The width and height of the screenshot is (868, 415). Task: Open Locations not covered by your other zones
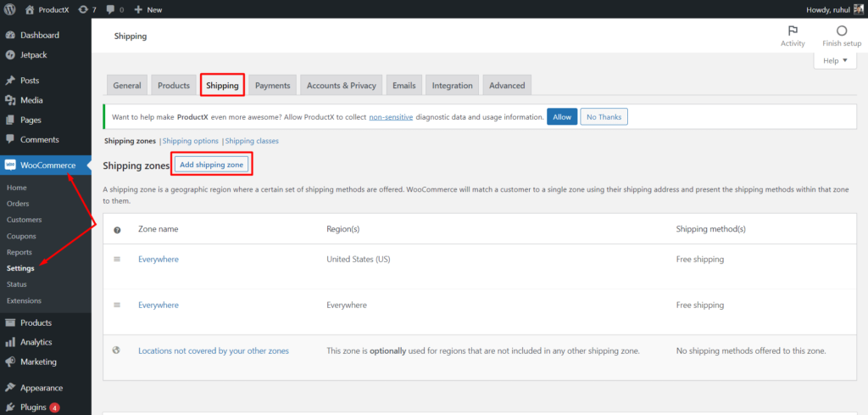(x=214, y=351)
